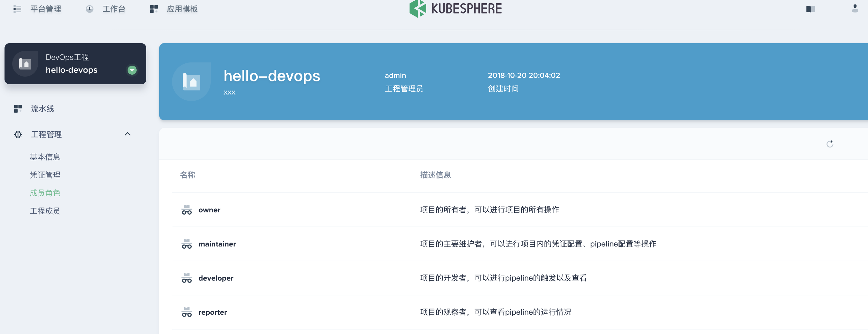Click the 名称 column header
Viewport: 868px width, 334px height.
188,175
